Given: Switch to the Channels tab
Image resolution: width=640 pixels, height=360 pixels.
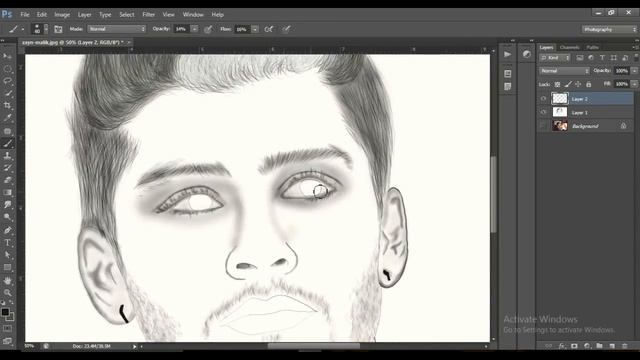Looking at the screenshot, I should tap(570, 47).
